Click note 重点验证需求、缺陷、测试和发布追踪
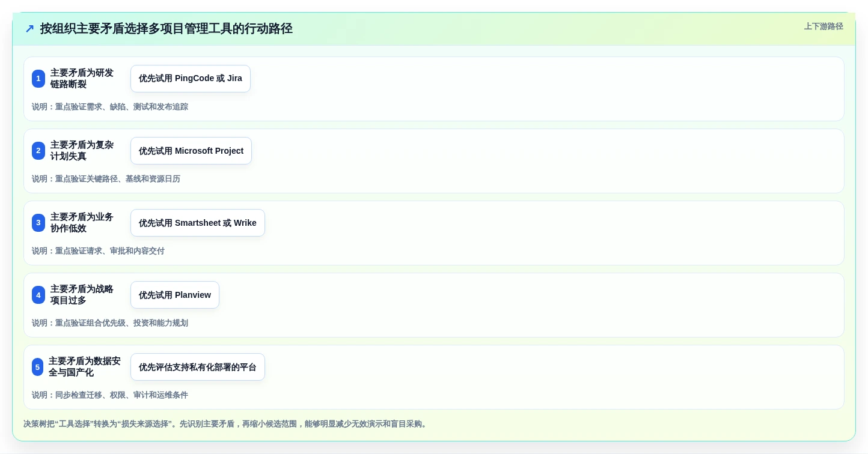 [121, 107]
